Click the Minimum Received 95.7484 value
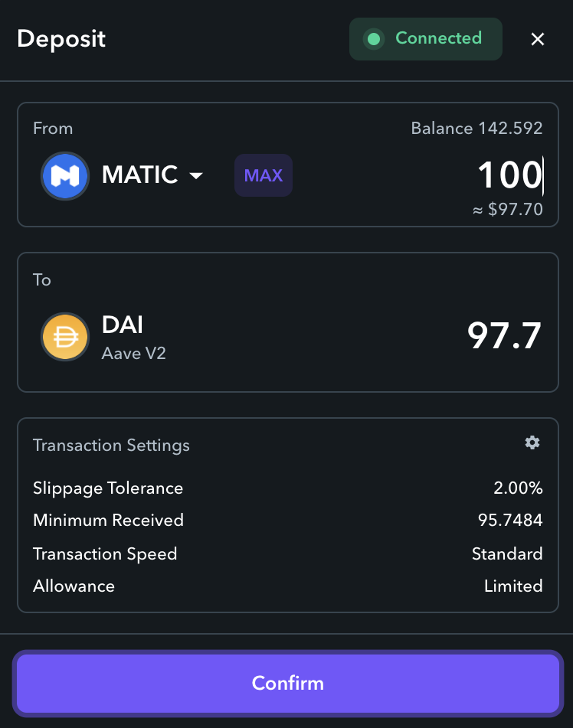This screenshot has height=728, width=573. click(x=510, y=520)
